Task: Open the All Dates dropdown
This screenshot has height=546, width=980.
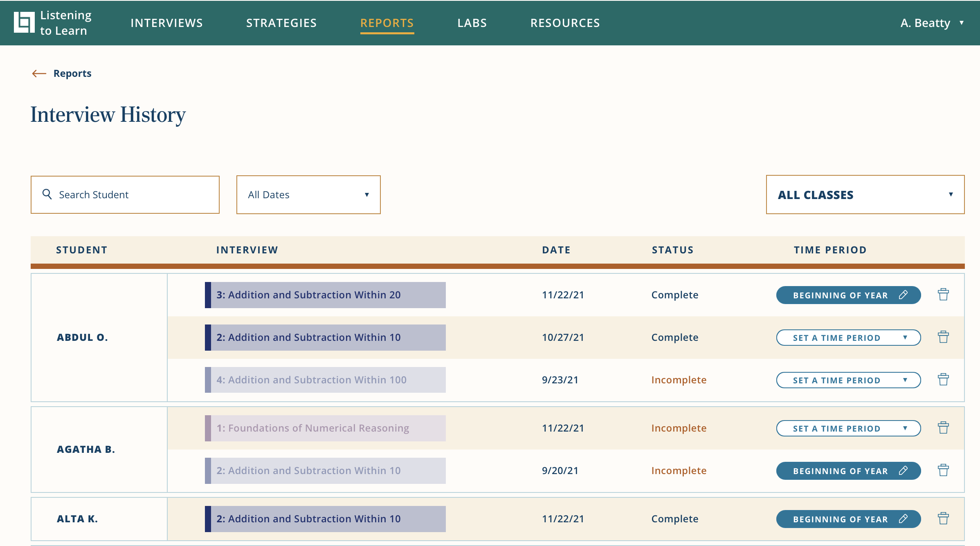Action: click(x=308, y=195)
